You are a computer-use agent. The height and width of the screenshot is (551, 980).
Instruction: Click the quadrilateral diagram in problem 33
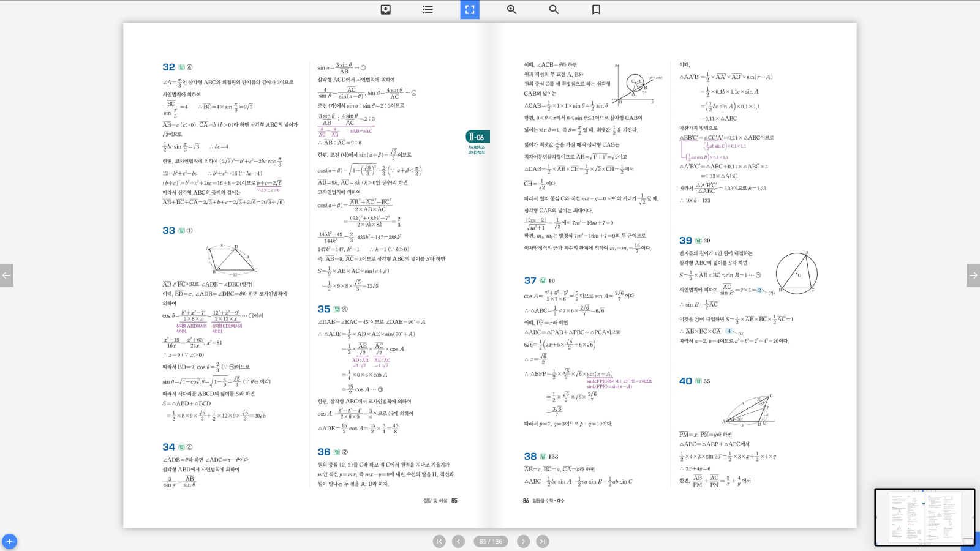232,258
